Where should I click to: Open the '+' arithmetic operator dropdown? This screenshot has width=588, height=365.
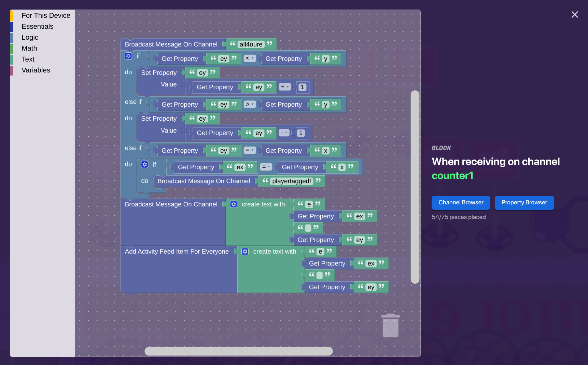coord(285,87)
